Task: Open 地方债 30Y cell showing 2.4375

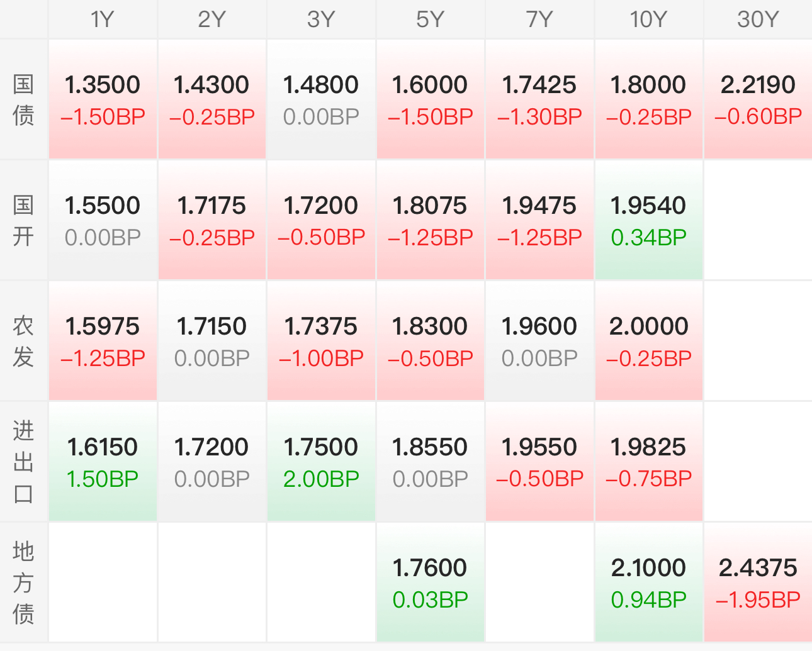Action: (x=758, y=582)
